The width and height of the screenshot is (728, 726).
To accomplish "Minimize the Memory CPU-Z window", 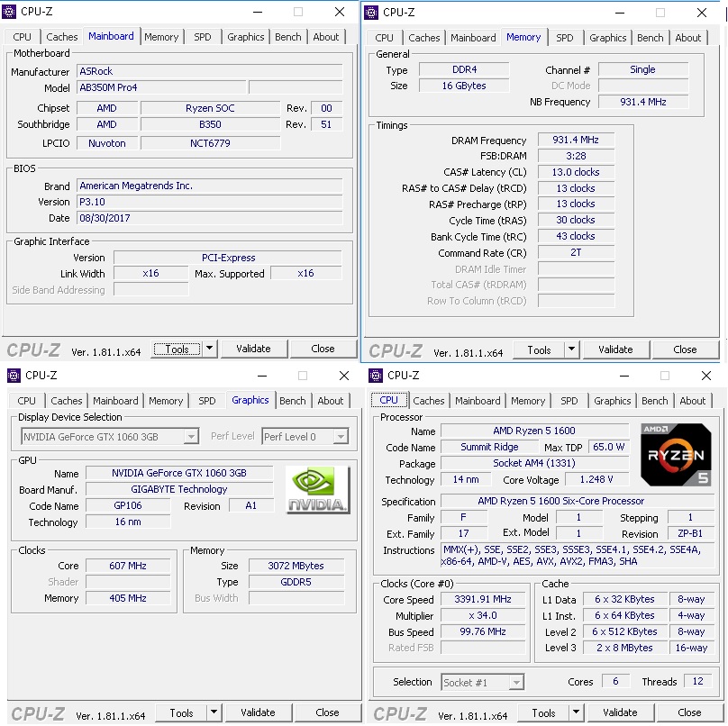I will click(x=620, y=13).
